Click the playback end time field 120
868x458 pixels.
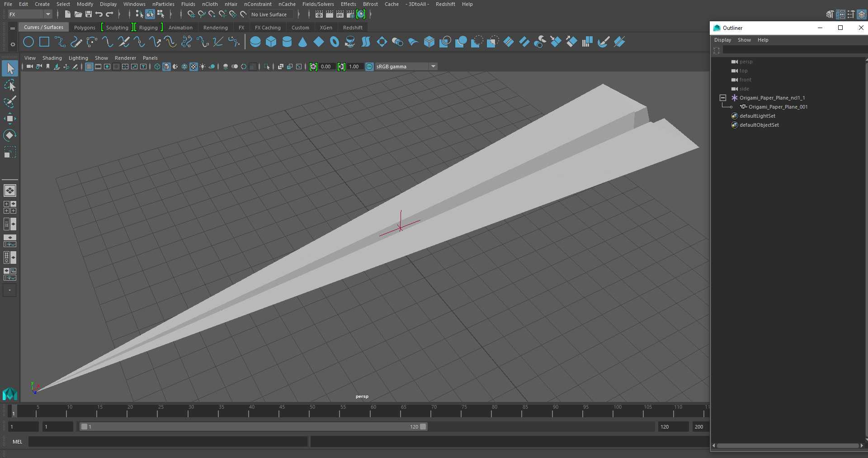(x=673, y=427)
